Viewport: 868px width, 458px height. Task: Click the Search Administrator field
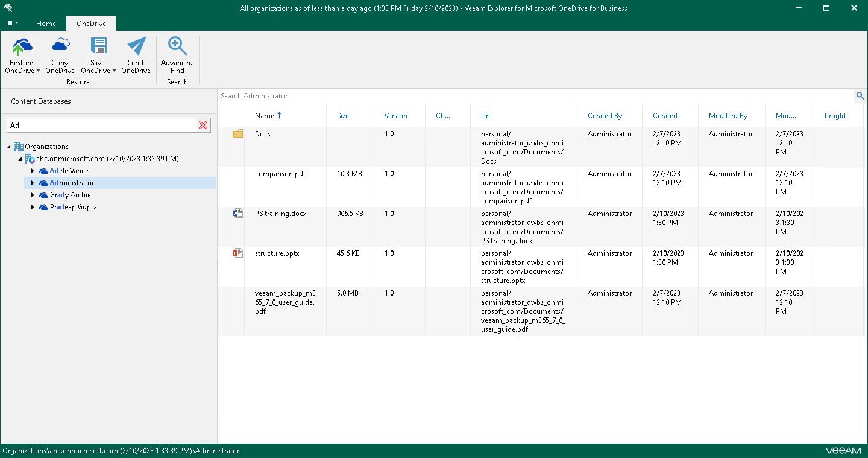point(535,96)
